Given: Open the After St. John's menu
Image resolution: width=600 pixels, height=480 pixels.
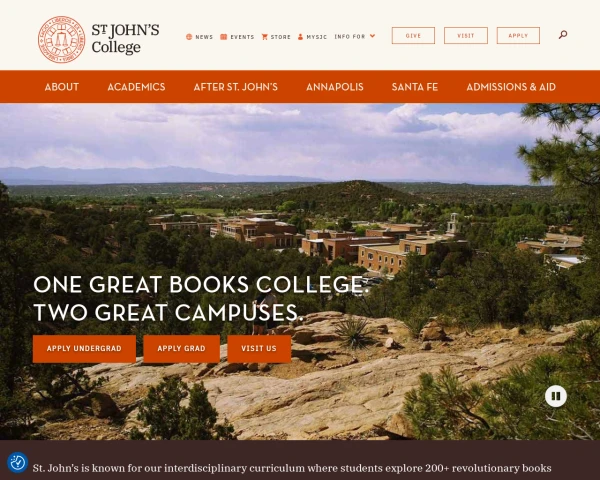Looking at the screenshot, I should (235, 87).
